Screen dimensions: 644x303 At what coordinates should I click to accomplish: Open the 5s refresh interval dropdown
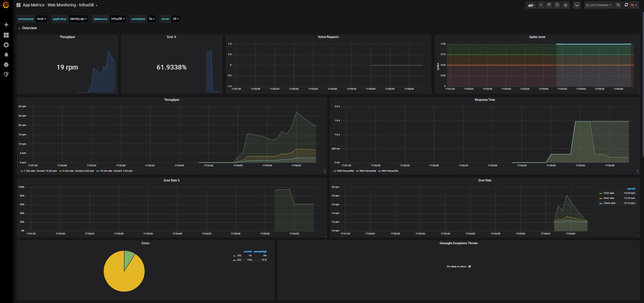click(634, 5)
